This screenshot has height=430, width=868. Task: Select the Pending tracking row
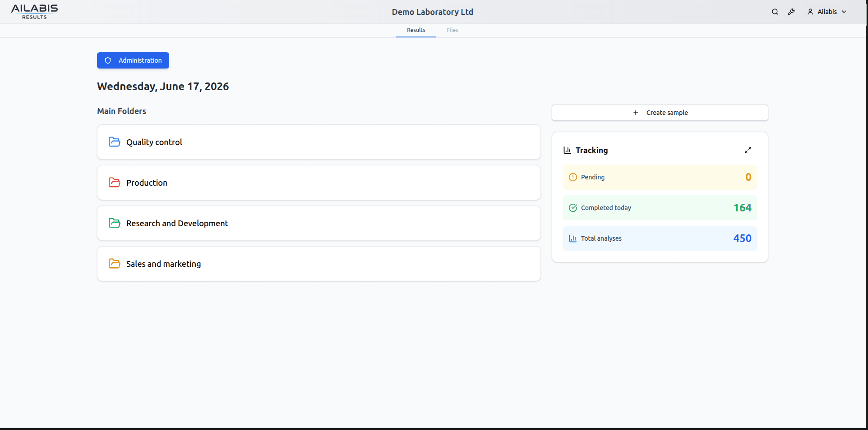point(660,177)
